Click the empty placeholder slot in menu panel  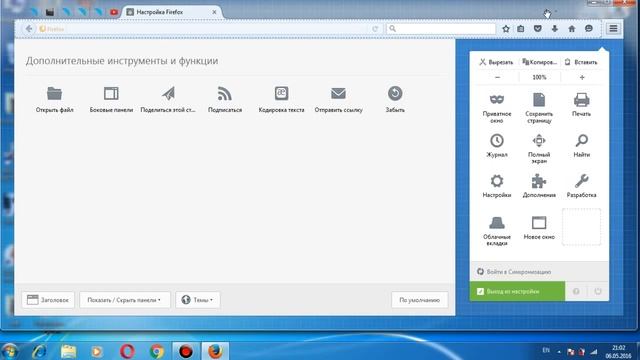coord(581,227)
